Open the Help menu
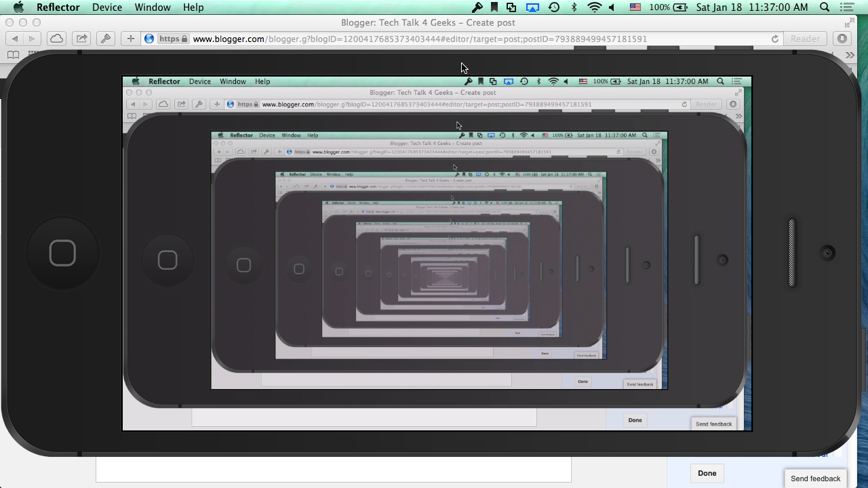868x488 pixels. coord(193,7)
